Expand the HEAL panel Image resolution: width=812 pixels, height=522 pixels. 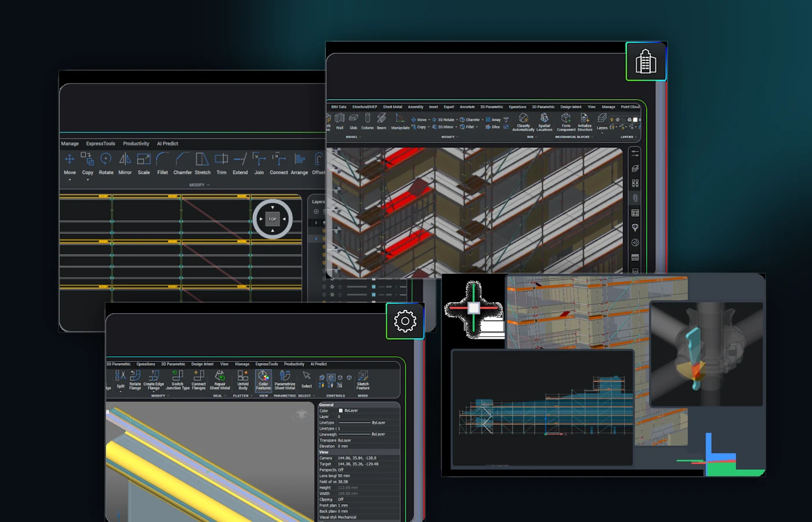click(219, 396)
